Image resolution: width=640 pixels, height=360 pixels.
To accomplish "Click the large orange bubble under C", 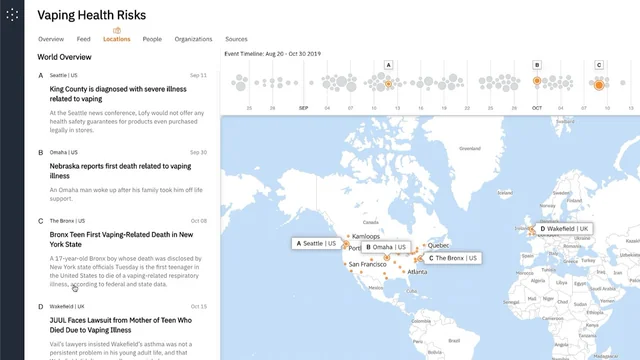I will (x=599, y=85).
